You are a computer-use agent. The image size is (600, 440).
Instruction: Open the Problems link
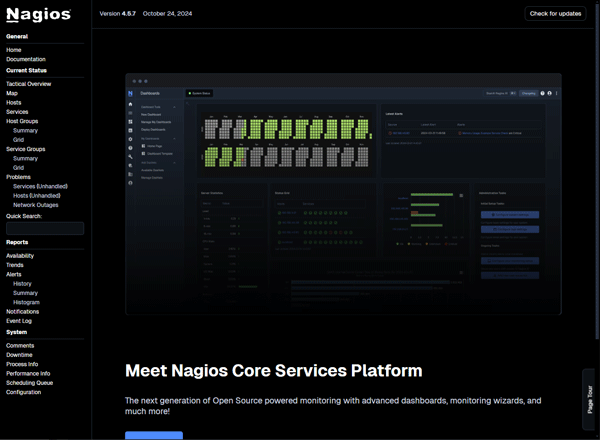pos(18,177)
